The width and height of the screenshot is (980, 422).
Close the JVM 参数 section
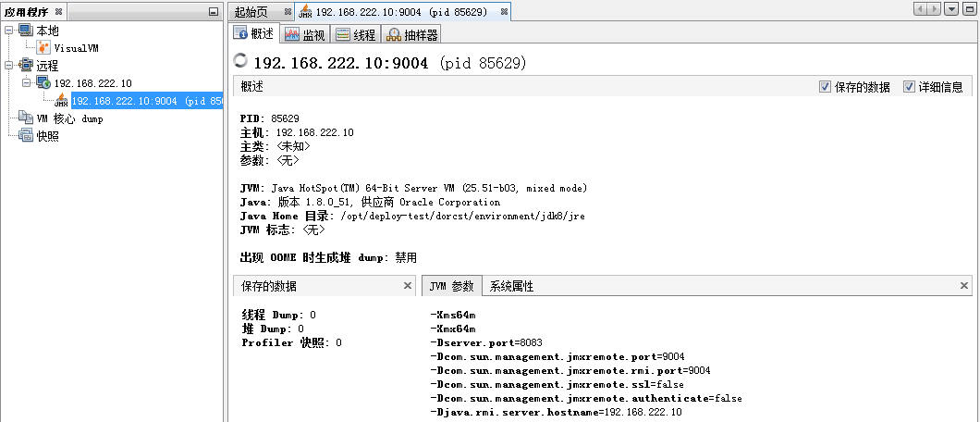tap(964, 286)
